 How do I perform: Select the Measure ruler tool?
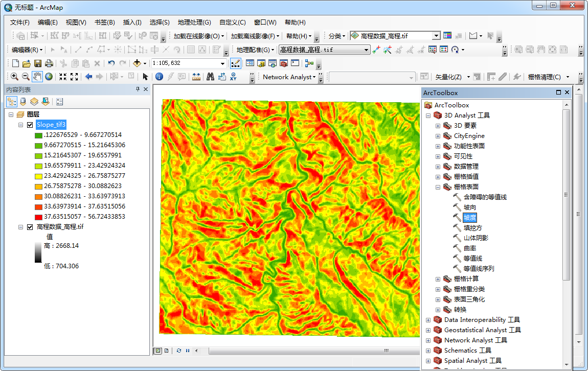click(196, 77)
